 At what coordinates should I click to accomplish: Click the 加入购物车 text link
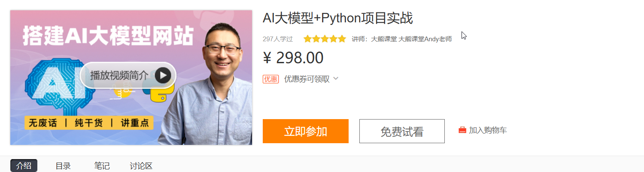(x=488, y=130)
